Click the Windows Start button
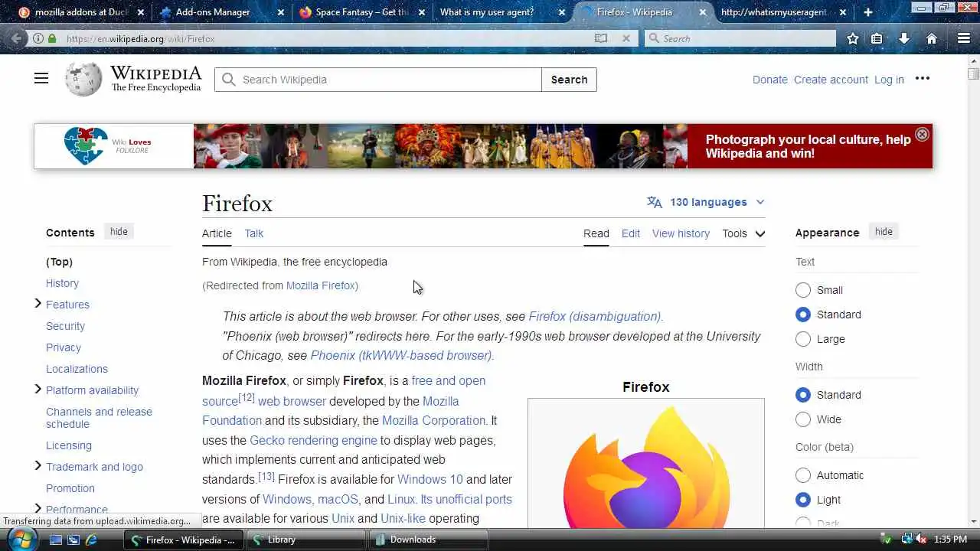The height and width of the screenshot is (551, 980). (21, 540)
